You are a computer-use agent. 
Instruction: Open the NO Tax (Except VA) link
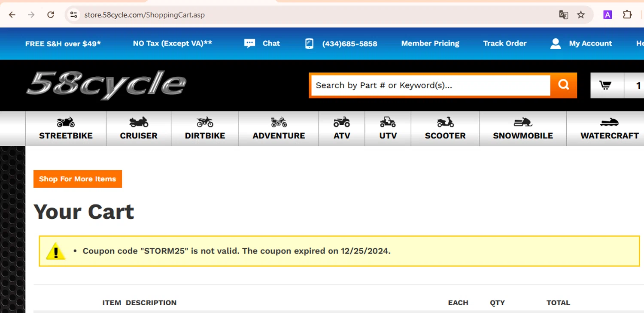pos(173,43)
